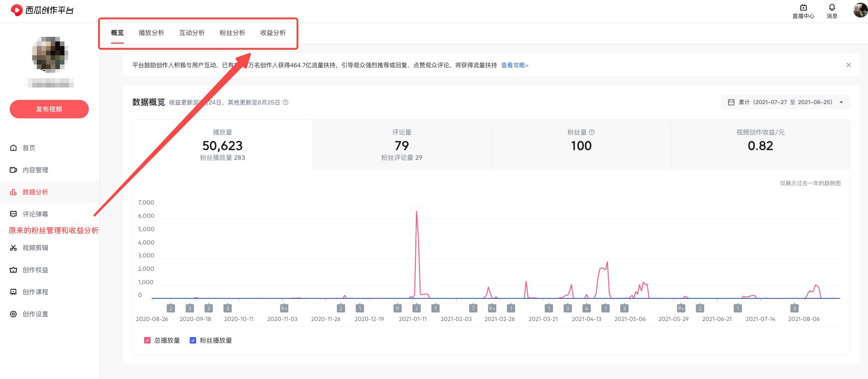Click the blurred profile picture in the sidebar

click(50, 54)
